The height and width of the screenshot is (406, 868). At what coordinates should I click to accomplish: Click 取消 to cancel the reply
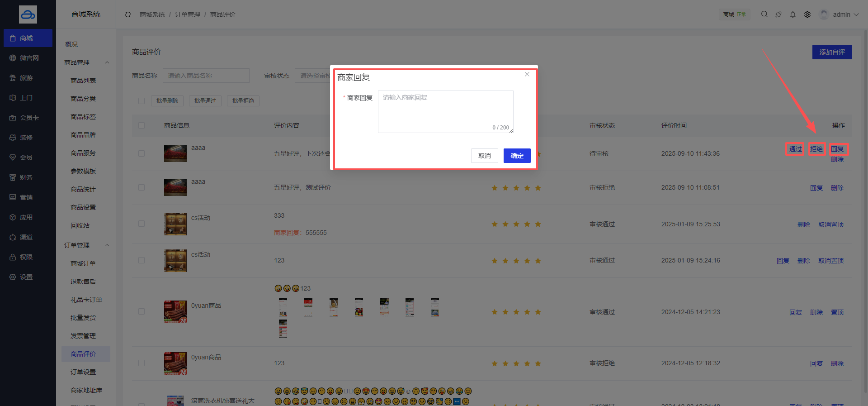point(484,156)
